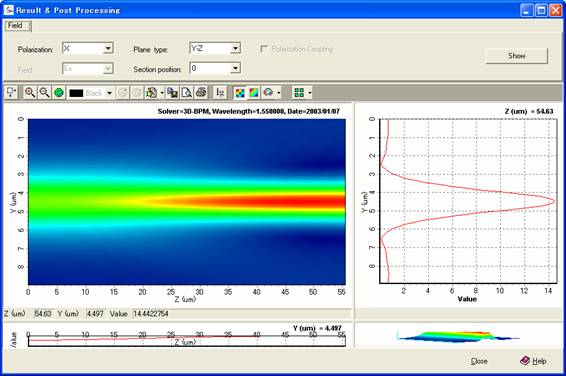Click the green four-pane layout icon
The width and height of the screenshot is (566, 376).
coord(299,93)
